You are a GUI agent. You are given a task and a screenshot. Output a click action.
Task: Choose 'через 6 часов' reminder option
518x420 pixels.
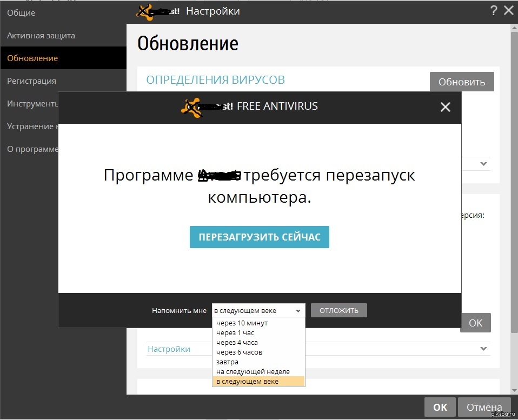239,352
